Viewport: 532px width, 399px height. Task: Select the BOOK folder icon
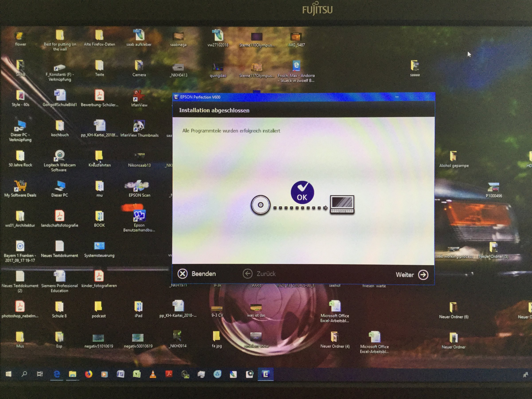pyautogui.click(x=99, y=219)
